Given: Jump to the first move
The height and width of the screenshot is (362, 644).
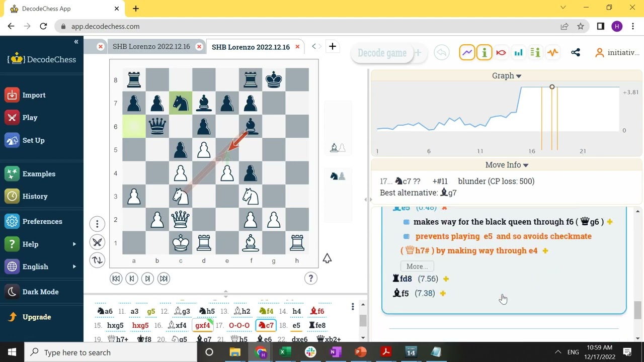Looking at the screenshot, I should pyautogui.click(x=116, y=279).
